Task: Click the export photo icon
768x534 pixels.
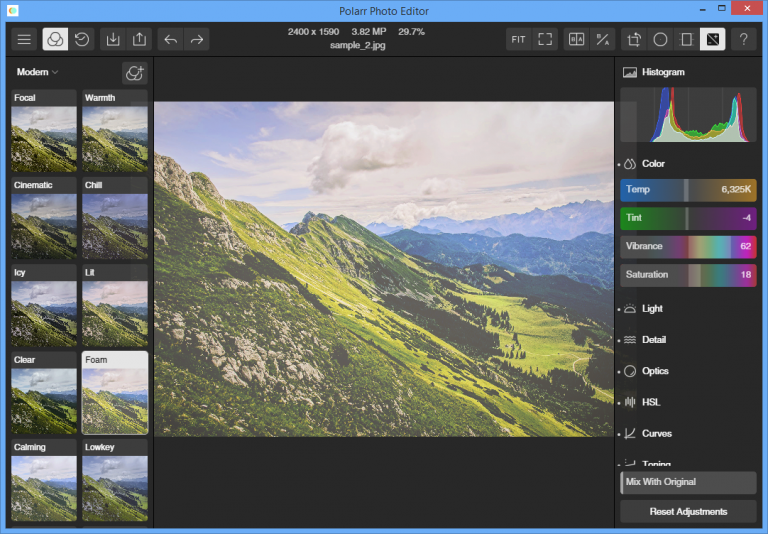Action: coord(140,40)
